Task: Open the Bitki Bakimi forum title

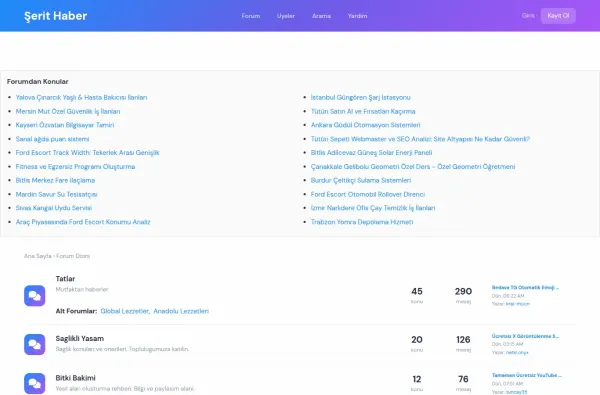Action: pyautogui.click(x=75, y=378)
